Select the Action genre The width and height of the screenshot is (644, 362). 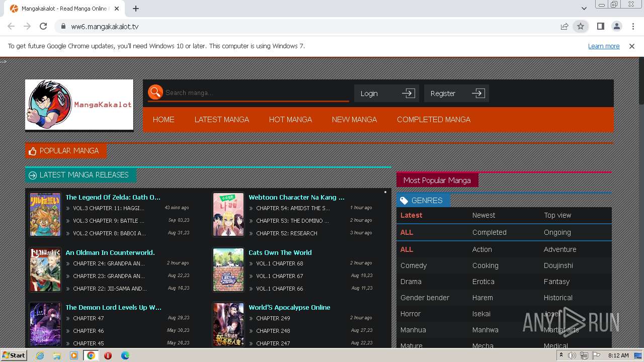482,249
